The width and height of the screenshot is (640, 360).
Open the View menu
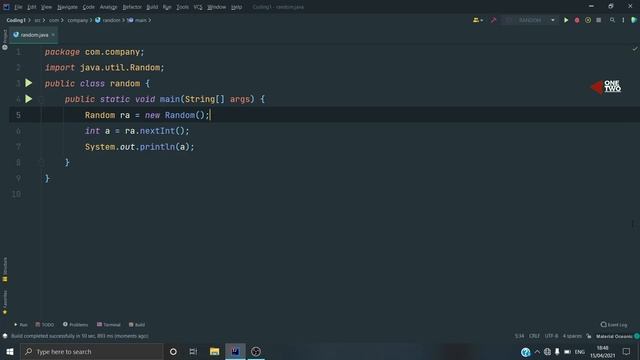[x=46, y=7]
